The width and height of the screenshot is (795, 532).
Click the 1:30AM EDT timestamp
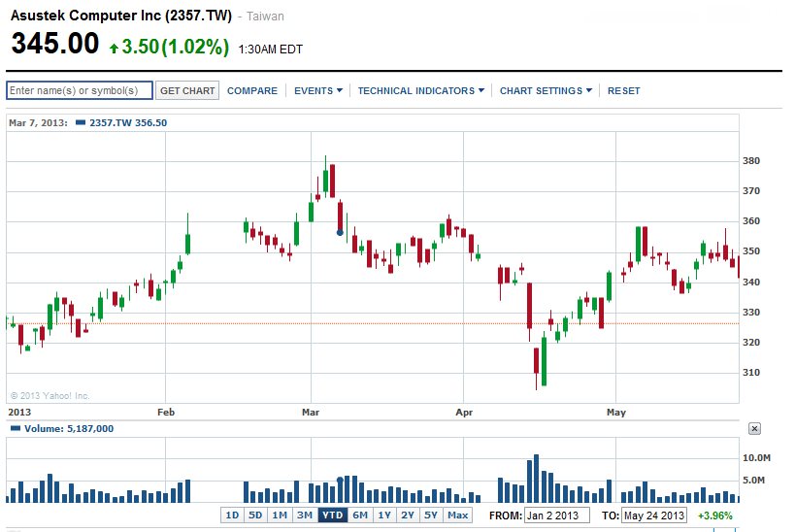[x=270, y=50]
